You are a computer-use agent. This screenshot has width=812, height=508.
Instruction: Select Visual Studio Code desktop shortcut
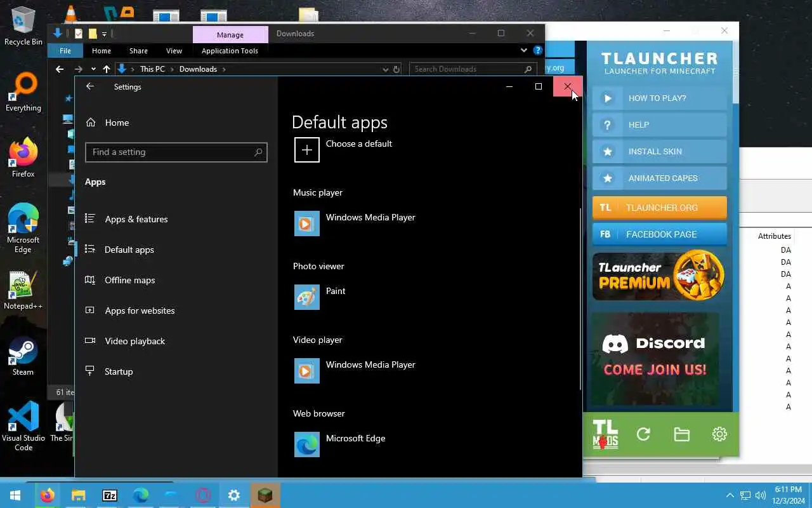(23, 427)
